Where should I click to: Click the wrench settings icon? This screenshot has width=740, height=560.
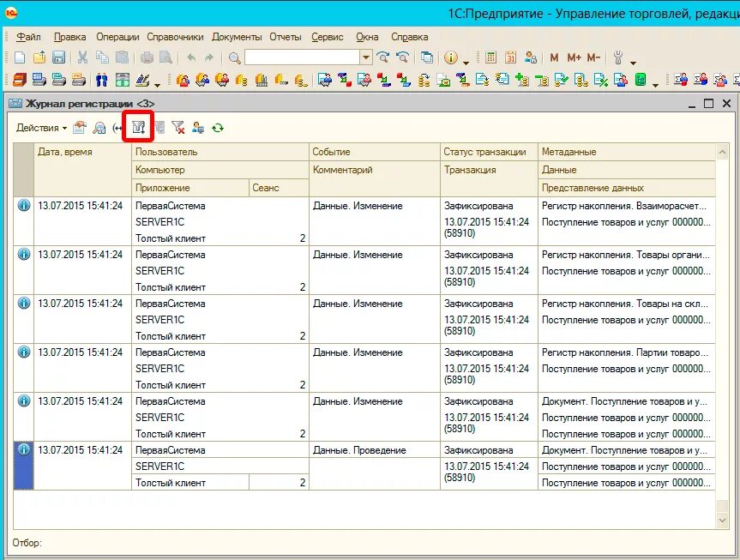[x=617, y=57]
